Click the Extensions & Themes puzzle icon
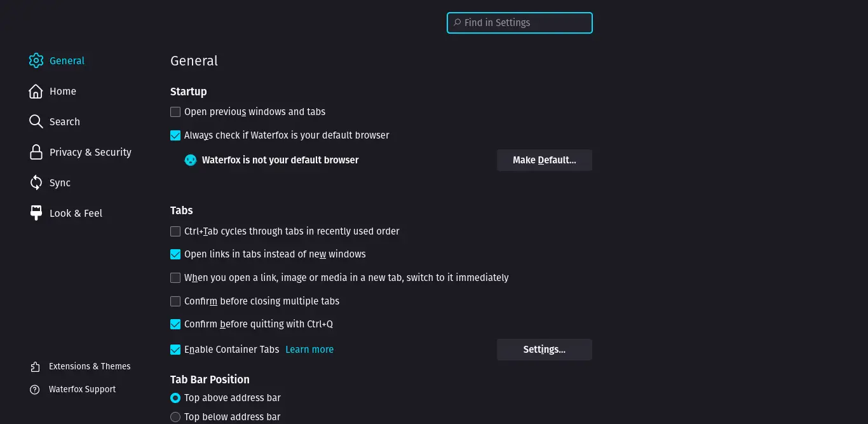Viewport: 868px width, 424px height. 35,367
